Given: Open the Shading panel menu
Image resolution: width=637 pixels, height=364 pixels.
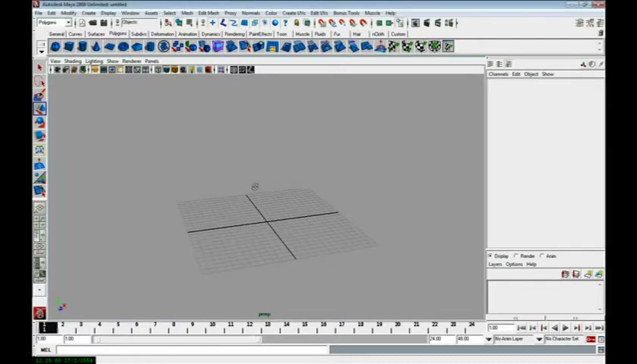Looking at the screenshot, I should pyautogui.click(x=73, y=61).
